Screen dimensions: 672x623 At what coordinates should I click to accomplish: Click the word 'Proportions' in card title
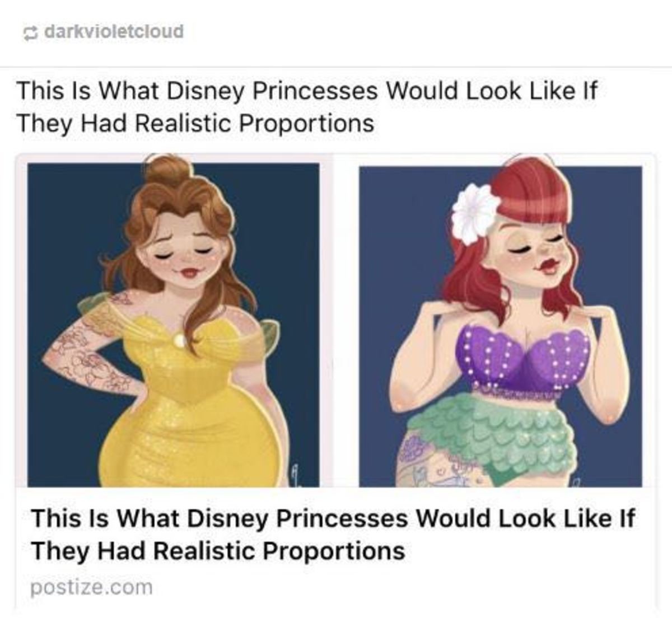334,551
